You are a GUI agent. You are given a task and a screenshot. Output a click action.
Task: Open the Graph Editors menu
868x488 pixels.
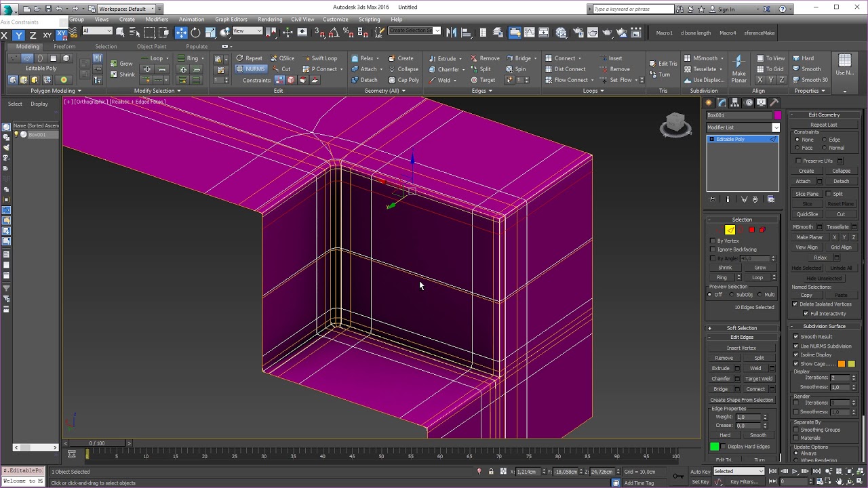tap(231, 20)
